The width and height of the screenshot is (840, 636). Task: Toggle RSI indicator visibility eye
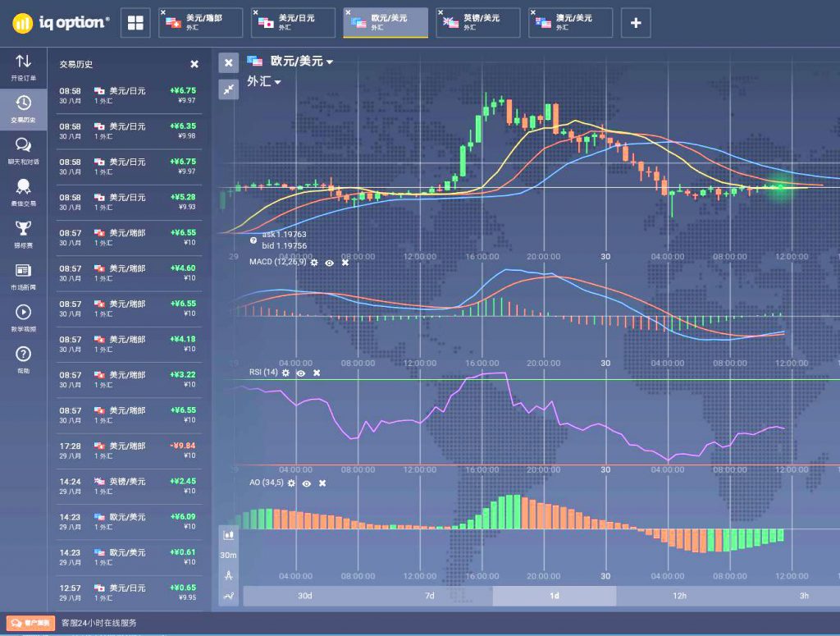(301, 373)
